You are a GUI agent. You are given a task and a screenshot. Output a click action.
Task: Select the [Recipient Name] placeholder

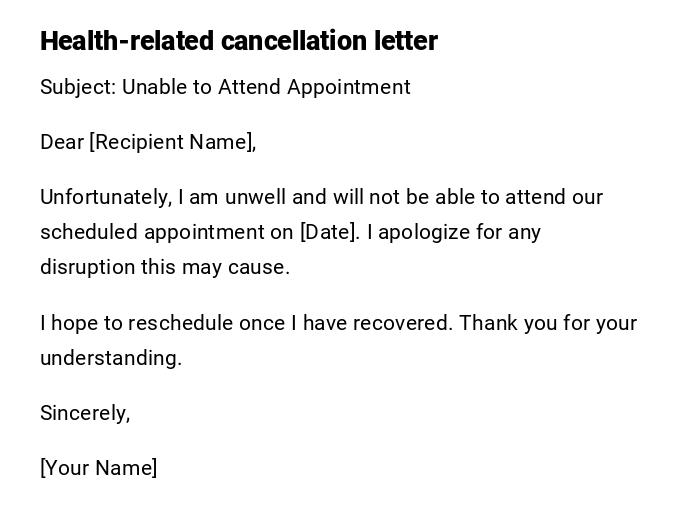click(x=172, y=142)
